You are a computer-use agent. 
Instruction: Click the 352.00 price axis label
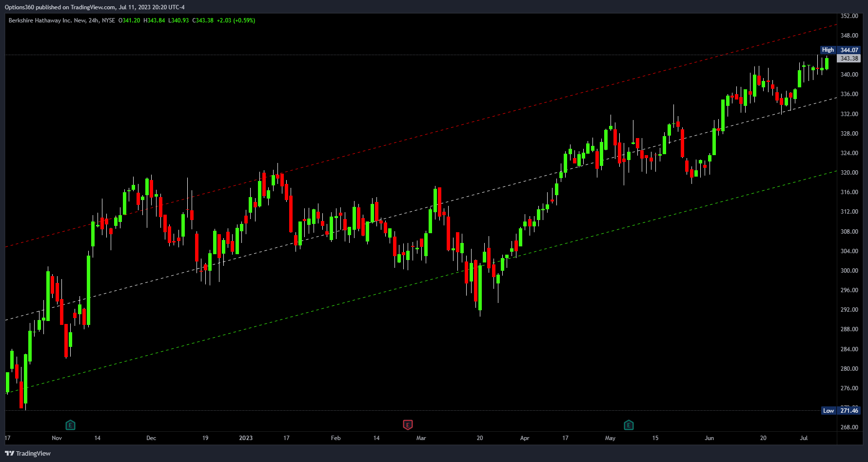coord(849,16)
